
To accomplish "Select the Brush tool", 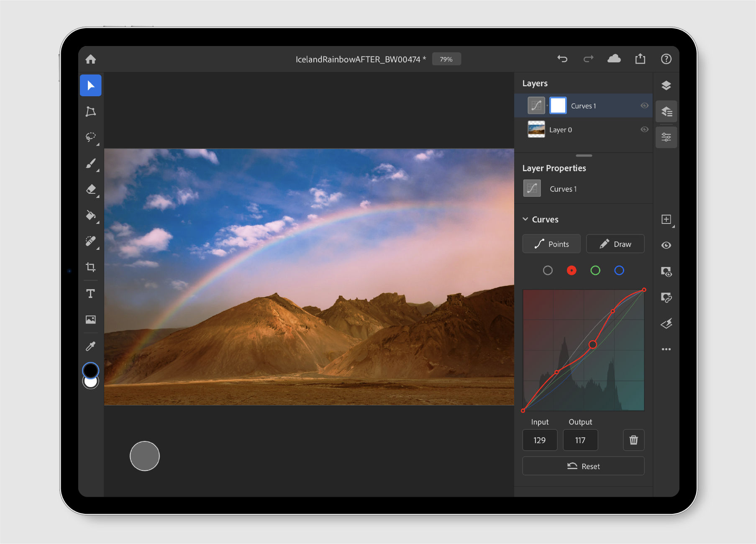I will click(90, 163).
